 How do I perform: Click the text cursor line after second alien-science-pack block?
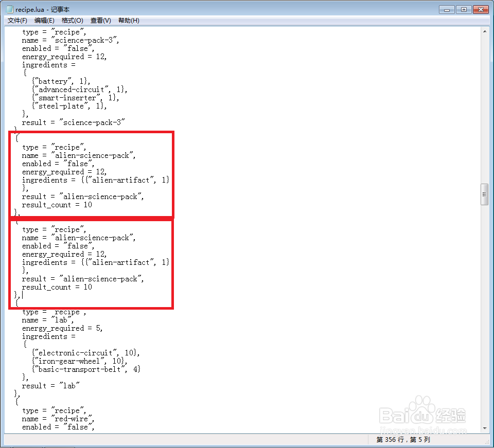(x=19, y=295)
